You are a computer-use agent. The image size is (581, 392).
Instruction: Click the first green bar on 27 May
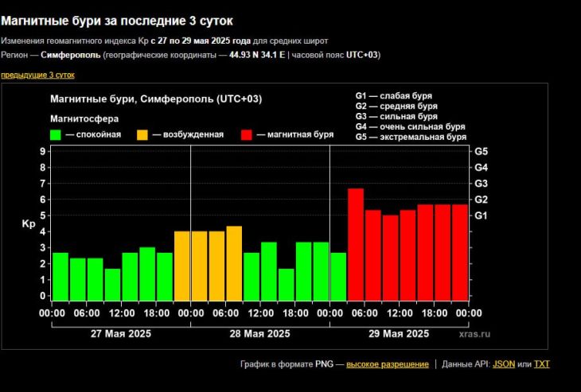60,276
